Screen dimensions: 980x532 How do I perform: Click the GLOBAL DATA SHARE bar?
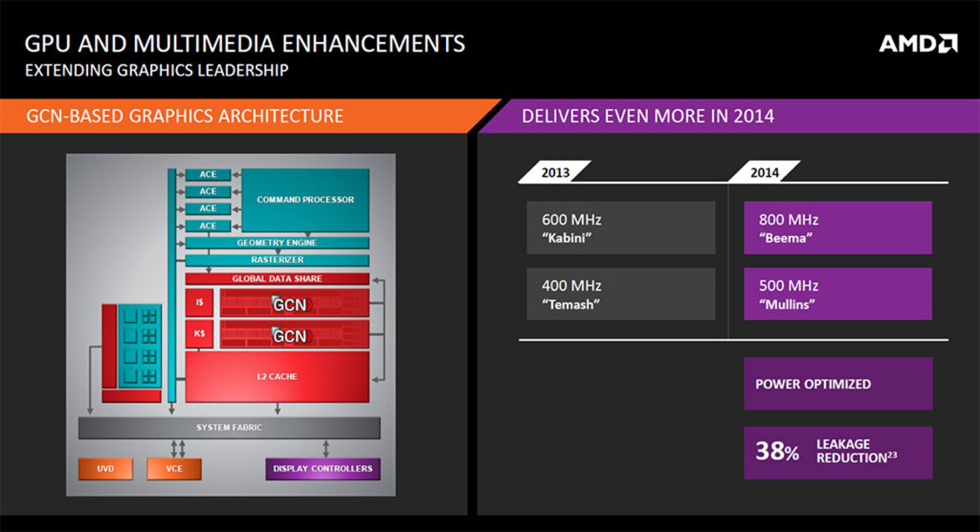pyautogui.click(x=277, y=278)
